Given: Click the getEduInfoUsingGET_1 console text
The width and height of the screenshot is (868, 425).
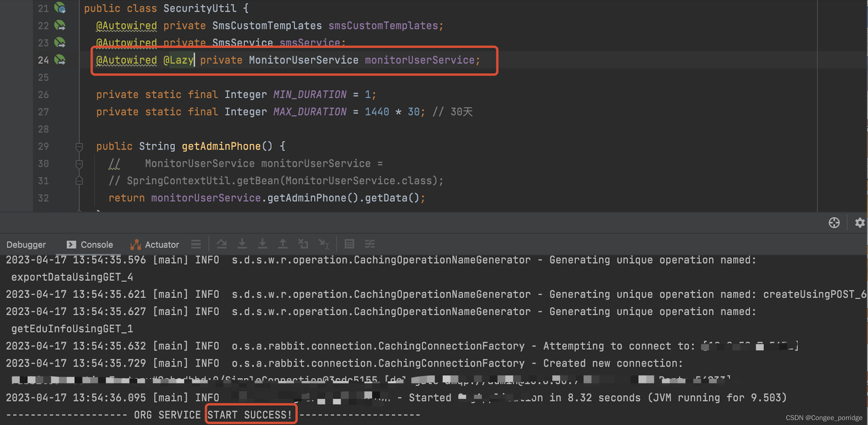Looking at the screenshot, I should coord(72,329).
